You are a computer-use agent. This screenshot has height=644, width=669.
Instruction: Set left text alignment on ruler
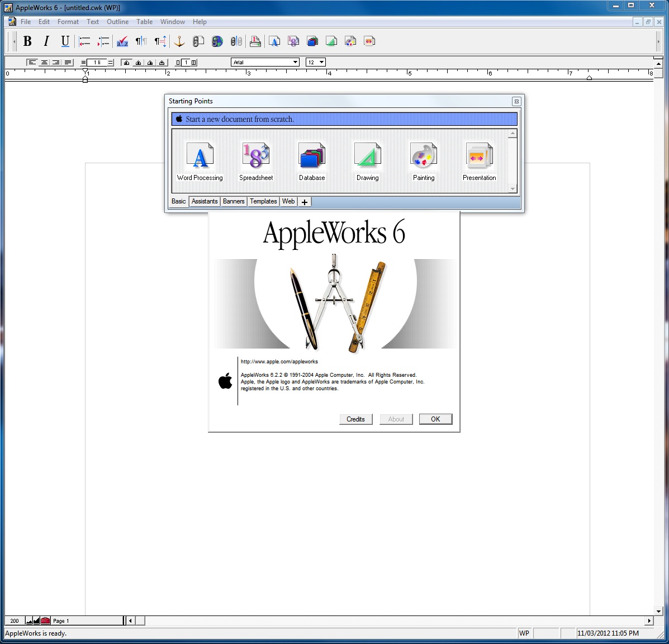click(x=32, y=62)
